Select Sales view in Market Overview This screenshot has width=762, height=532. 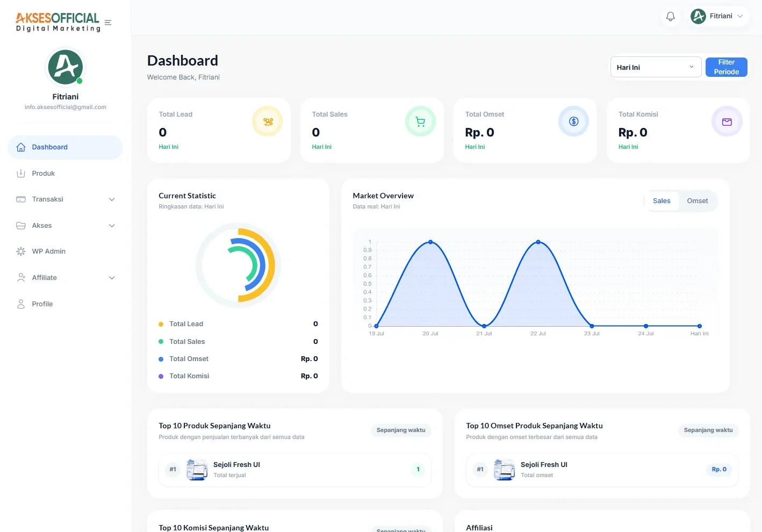662,201
